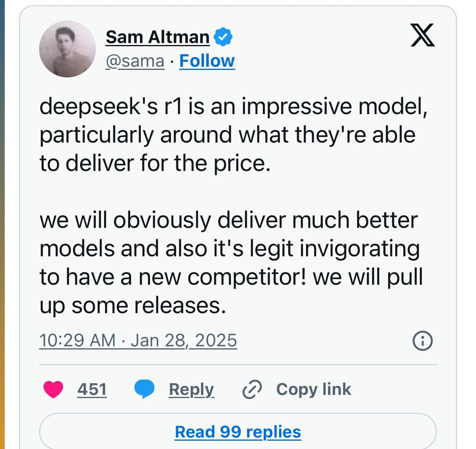Click the Reply text label
This screenshot has height=449, width=476.
click(191, 389)
